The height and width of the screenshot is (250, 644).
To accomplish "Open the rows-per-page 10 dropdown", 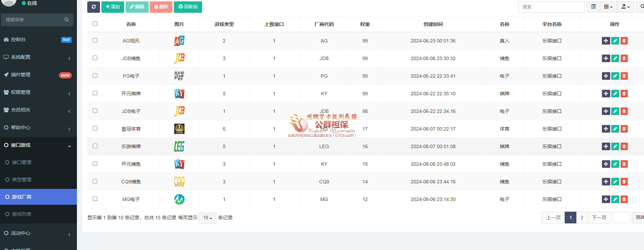I will tap(207, 218).
